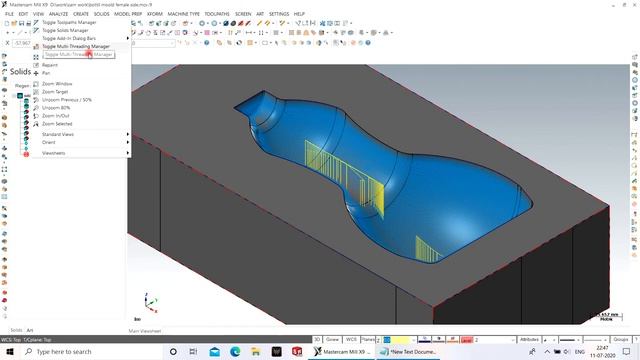Click the Print icon in toolbar

click(28, 23)
